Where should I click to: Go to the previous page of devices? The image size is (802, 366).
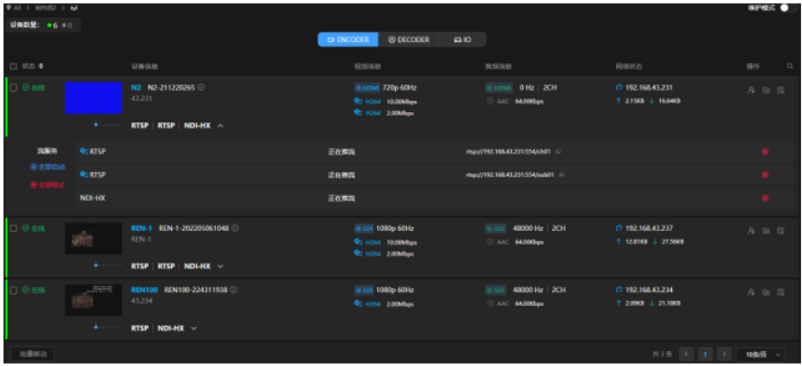pyautogui.click(x=686, y=354)
